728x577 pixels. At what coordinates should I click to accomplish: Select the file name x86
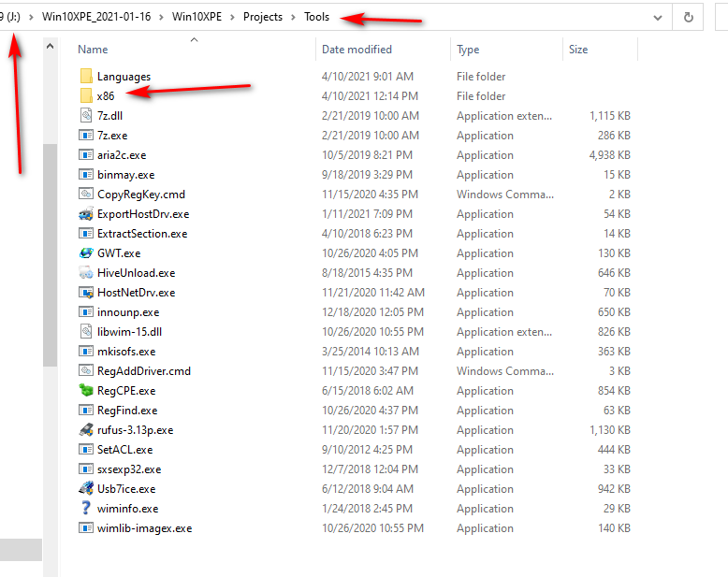tap(106, 96)
